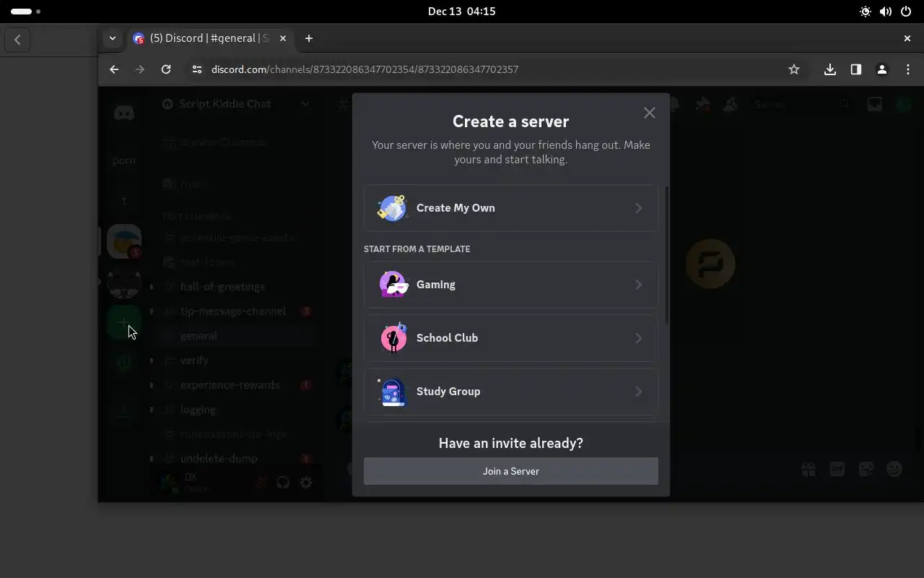Click the power icon in top bar
Image resolution: width=924 pixels, height=578 pixels.
tap(906, 12)
